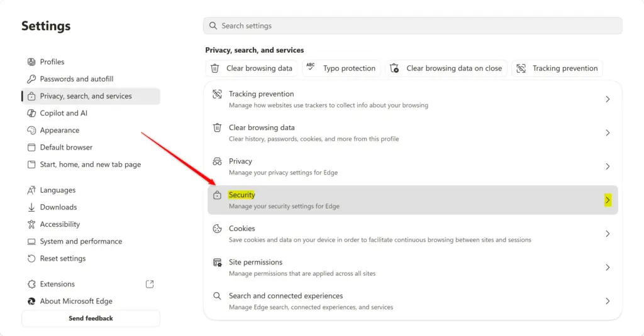Click the Reset settings circular arrow icon

tap(31, 259)
